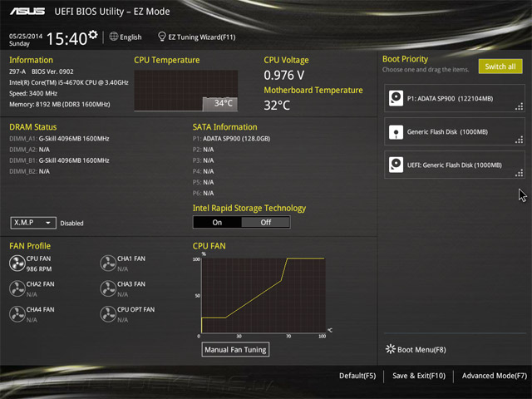The height and width of the screenshot is (399, 532).
Task: Select the CHA1 FAN fan icon
Action: [x=108, y=264]
